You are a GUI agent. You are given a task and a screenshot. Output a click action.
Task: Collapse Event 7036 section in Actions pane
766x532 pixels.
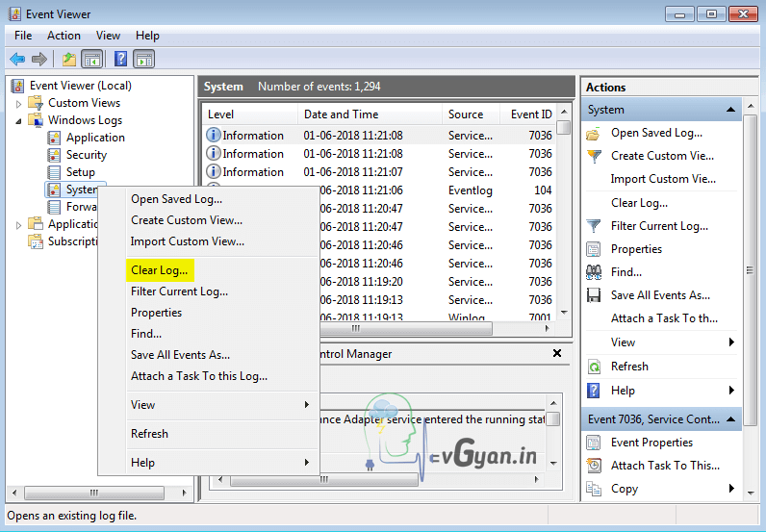coord(730,419)
